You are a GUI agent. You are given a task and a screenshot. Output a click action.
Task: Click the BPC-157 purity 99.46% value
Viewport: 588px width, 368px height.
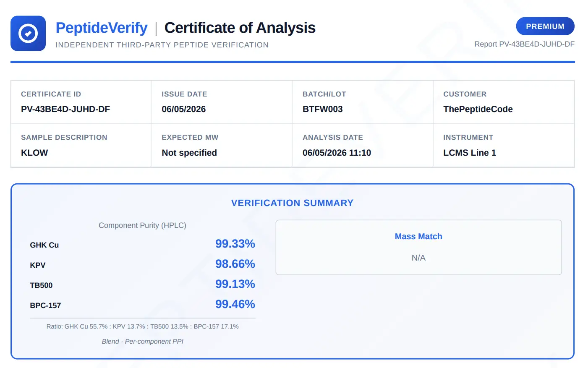pos(235,304)
